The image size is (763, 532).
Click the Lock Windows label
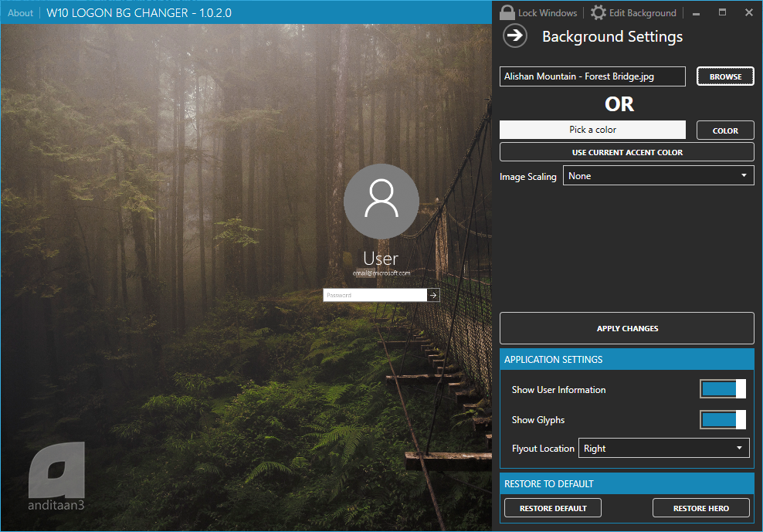point(548,13)
